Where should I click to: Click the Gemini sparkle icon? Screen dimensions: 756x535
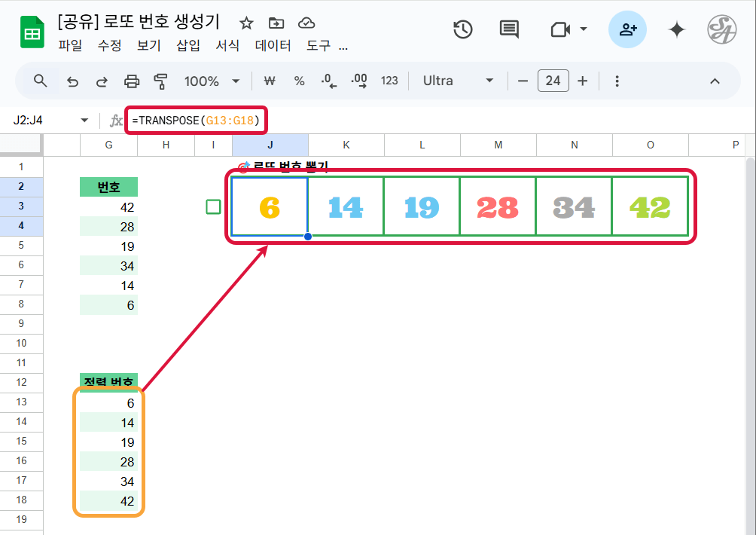tap(676, 29)
